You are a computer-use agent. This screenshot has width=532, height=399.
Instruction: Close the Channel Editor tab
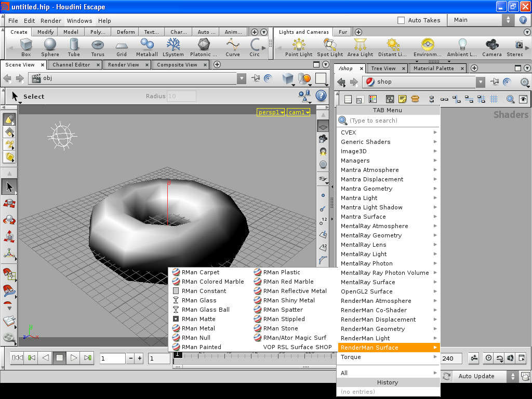pyautogui.click(x=98, y=65)
